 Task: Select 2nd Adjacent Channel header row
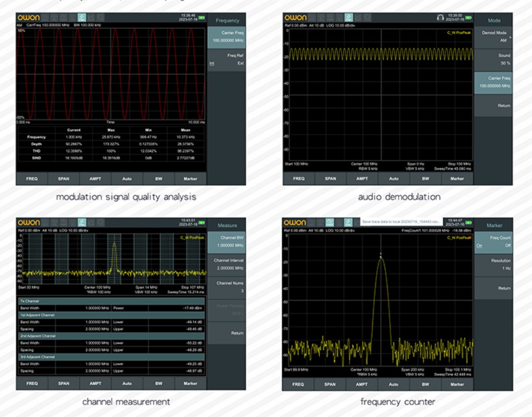[112, 336]
